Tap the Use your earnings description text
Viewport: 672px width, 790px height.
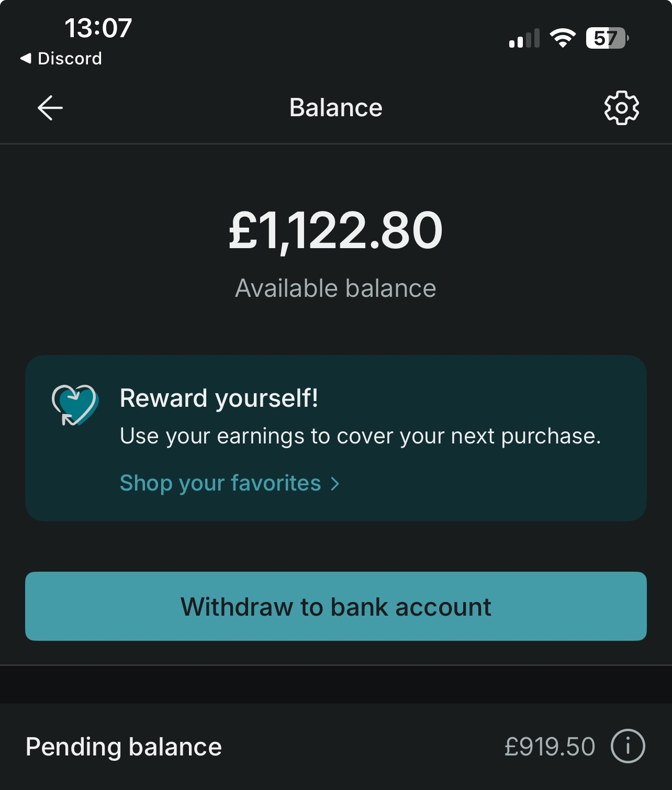click(x=360, y=436)
